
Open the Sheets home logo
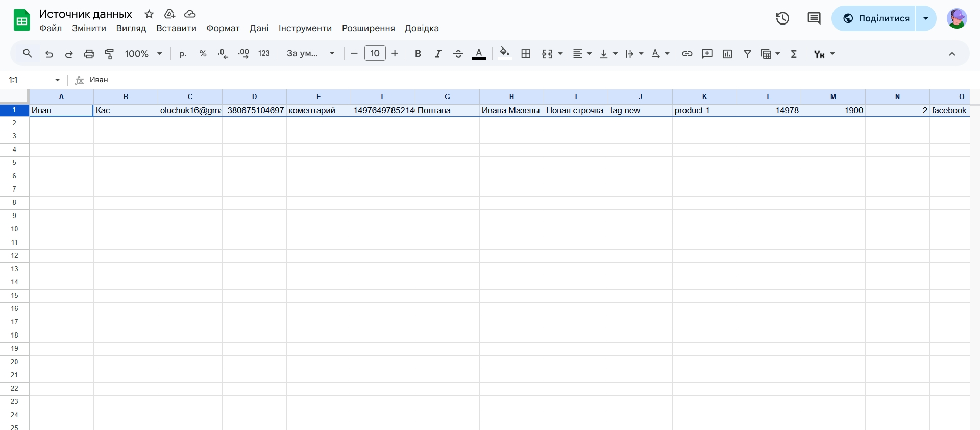coord(21,20)
